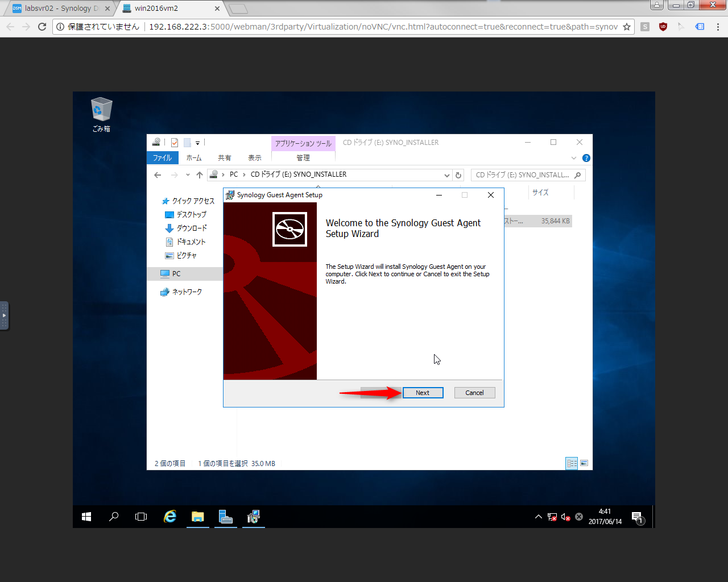Cancel the Synology Guest Agent setup

click(474, 393)
